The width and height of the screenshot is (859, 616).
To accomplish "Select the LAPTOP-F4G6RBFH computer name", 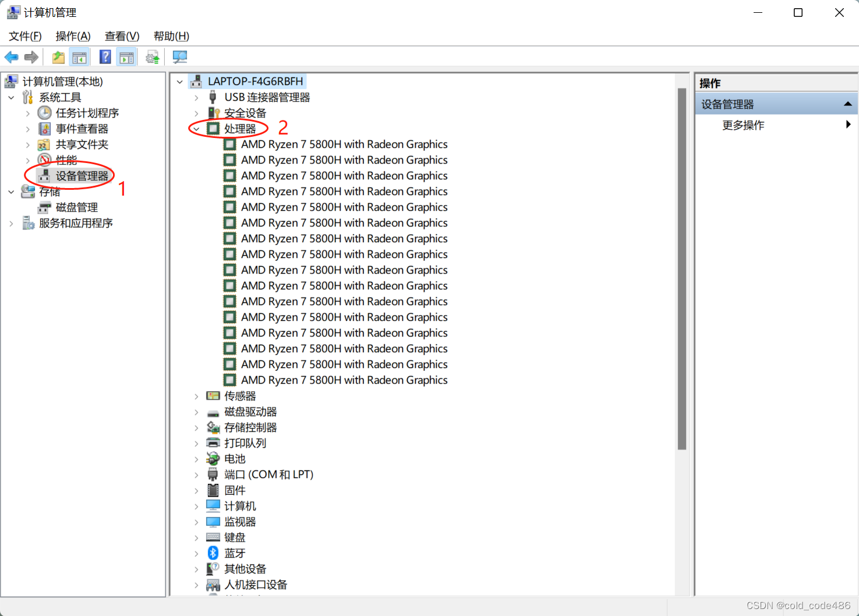I will pyautogui.click(x=256, y=82).
